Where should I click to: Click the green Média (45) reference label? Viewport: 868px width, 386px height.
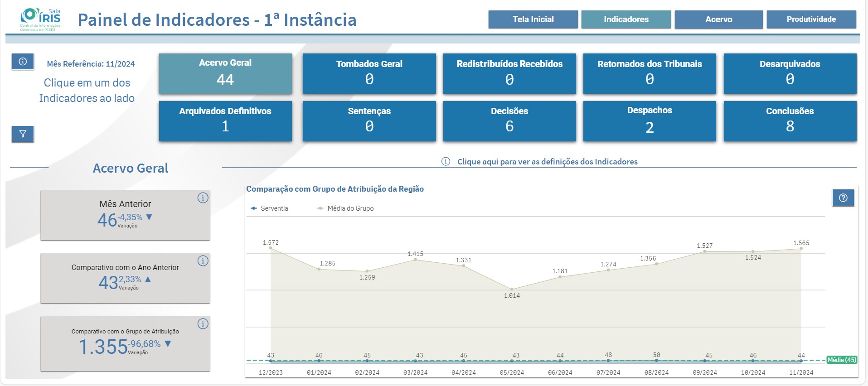(x=841, y=360)
